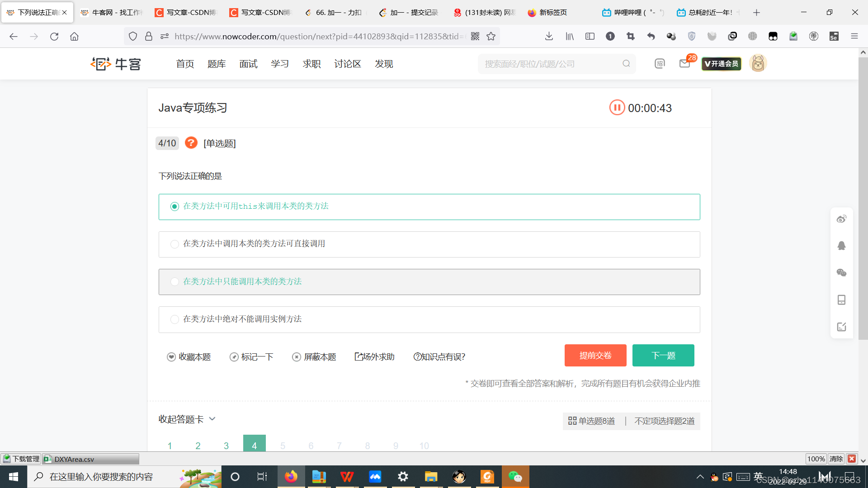Click the 知识点有误? report link
Image resolution: width=868 pixels, height=488 pixels.
439,357
